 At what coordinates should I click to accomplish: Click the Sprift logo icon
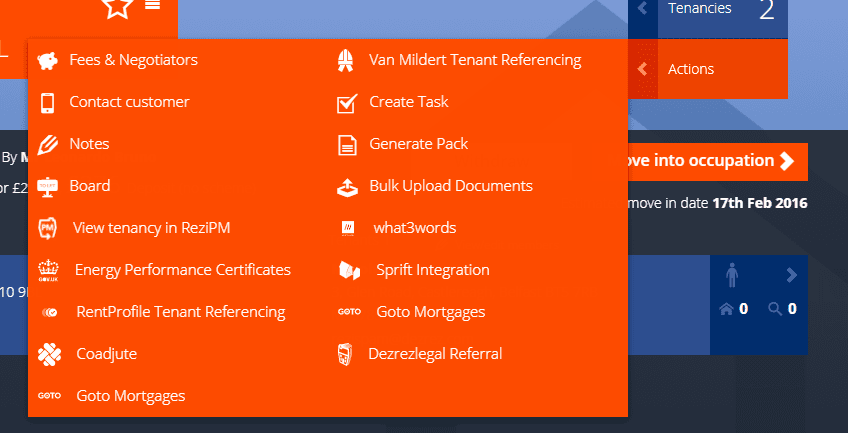(349, 270)
